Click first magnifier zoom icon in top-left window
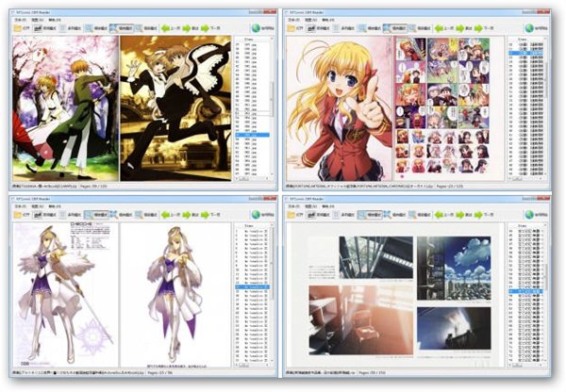This screenshot has height=392, width=566. (x=89, y=28)
